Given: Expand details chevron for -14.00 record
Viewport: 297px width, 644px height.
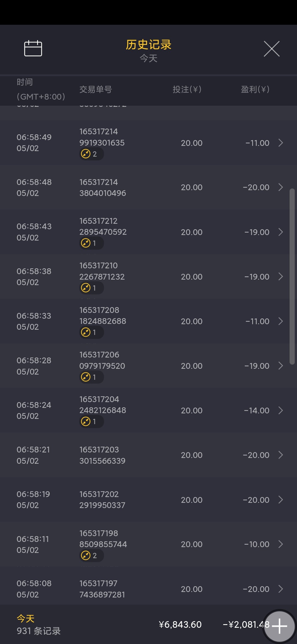Looking at the screenshot, I should (x=280, y=410).
